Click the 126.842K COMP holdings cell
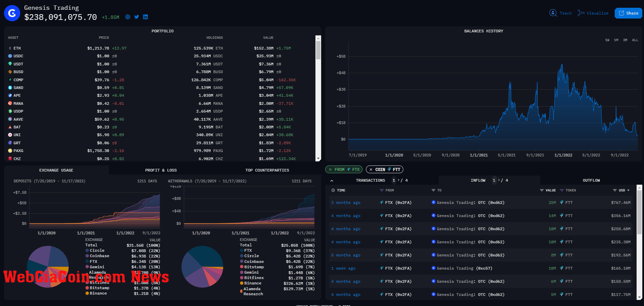 click(x=207, y=80)
